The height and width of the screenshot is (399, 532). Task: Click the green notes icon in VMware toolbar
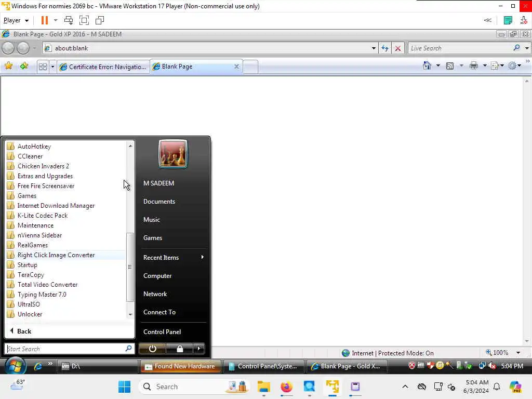coord(508,20)
